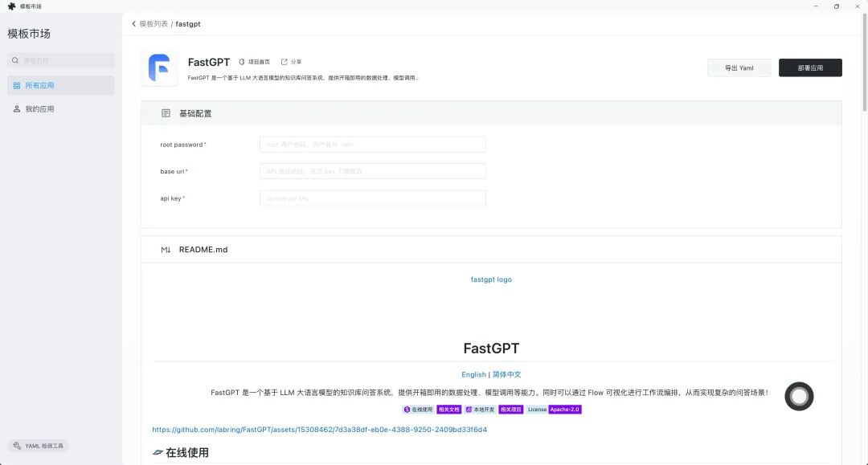Switch README to 简体中文 link
This screenshot has height=465, width=868.
click(506, 374)
